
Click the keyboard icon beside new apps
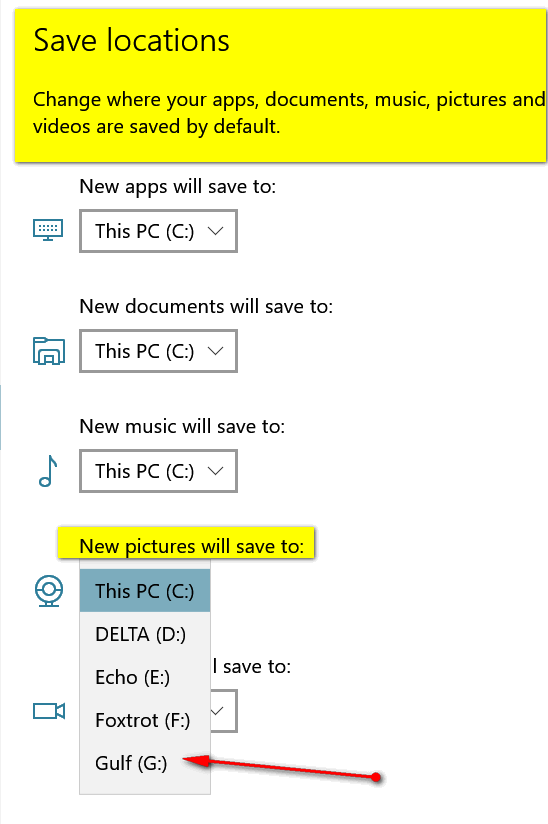[x=48, y=230]
